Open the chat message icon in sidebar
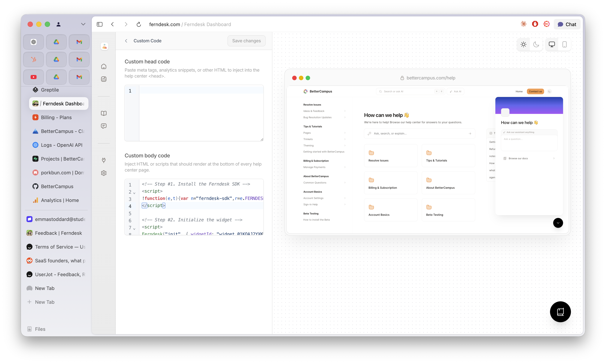 click(x=104, y=126)
